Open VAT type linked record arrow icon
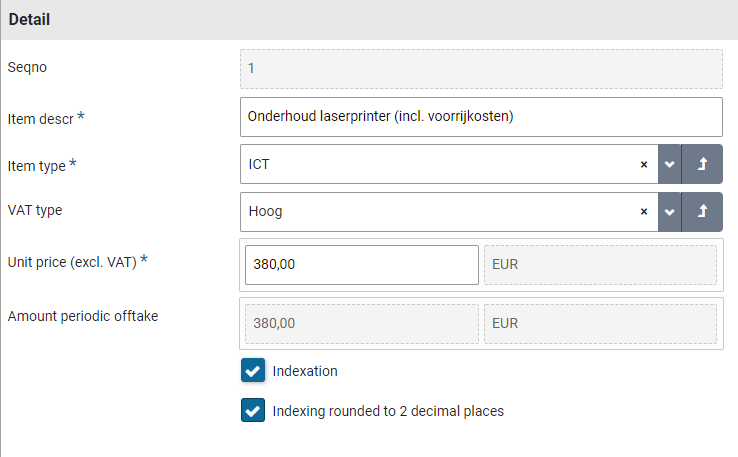The width and height of the screenshot is (738, 457). (702, 212)
